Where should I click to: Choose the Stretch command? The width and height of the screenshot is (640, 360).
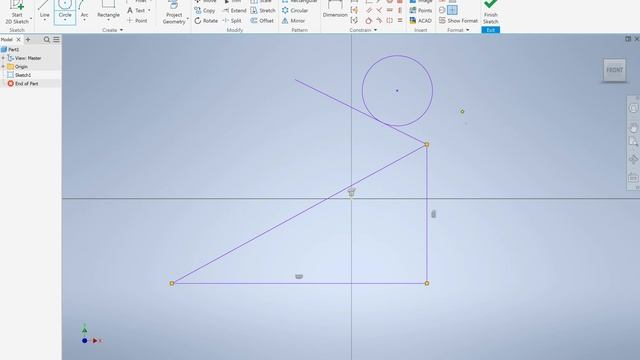263,10
